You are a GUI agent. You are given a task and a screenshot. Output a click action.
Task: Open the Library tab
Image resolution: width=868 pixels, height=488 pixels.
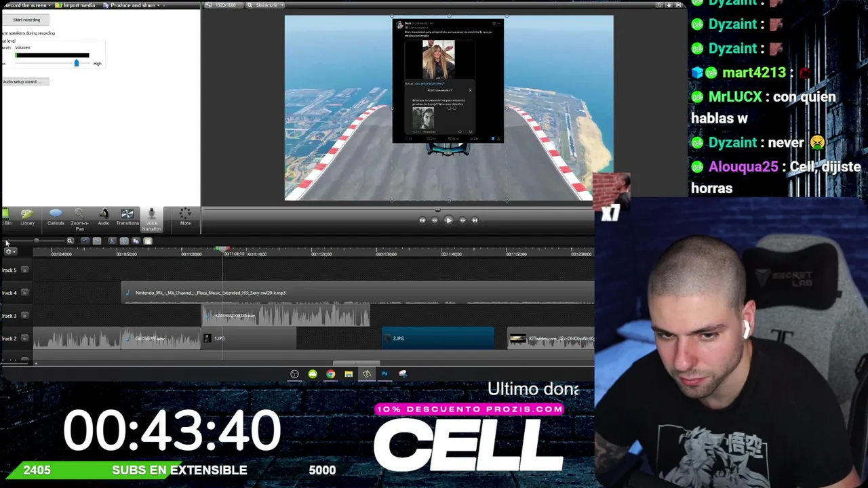point(27,218)
